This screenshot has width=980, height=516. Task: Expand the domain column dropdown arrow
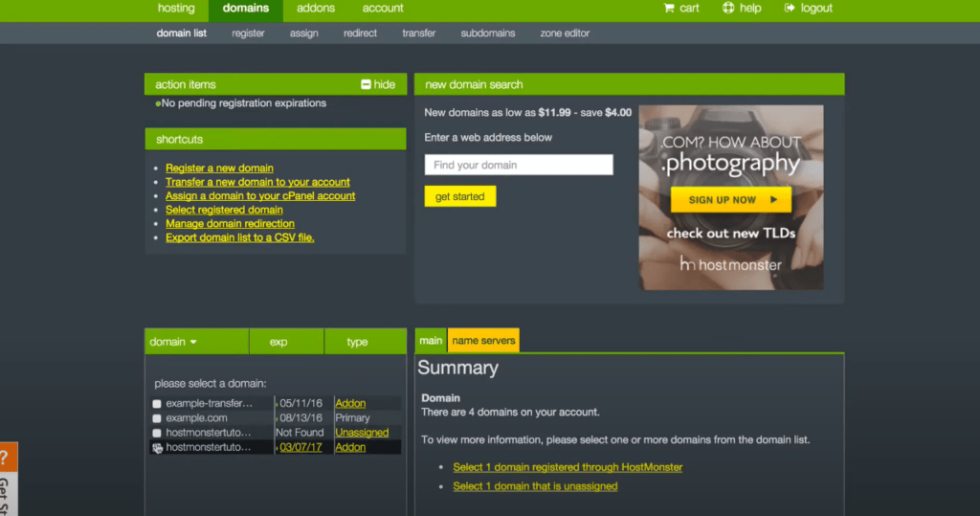pos(193,342)
